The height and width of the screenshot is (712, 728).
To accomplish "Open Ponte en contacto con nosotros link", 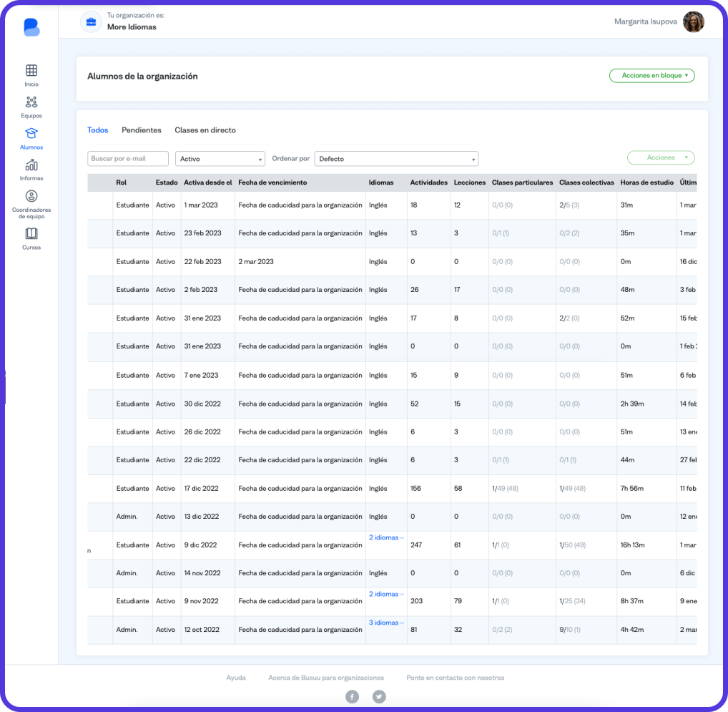I will [x=456, y=678].
